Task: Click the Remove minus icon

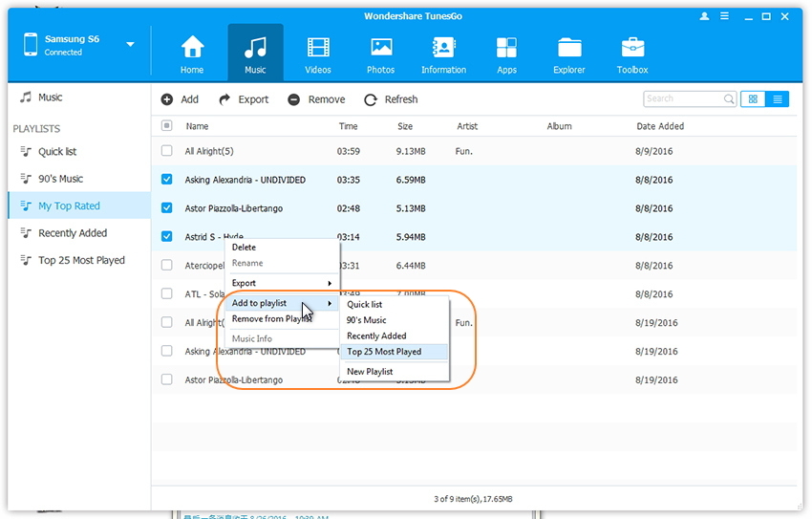Action: click(x=293, y=99)
